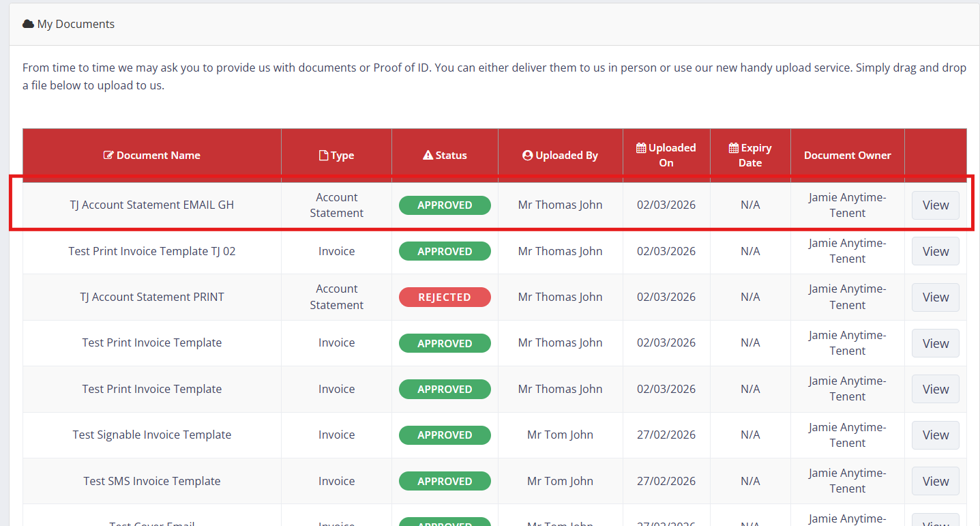Screen dimensions: 980x526
Task: Click the edit icon in Document Name header
Action: coord(108,156)
